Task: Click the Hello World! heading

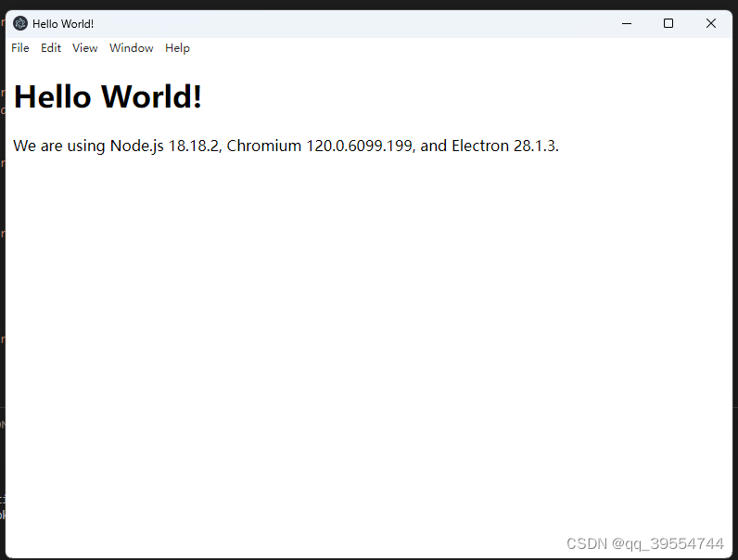Action: coord(108,97)
